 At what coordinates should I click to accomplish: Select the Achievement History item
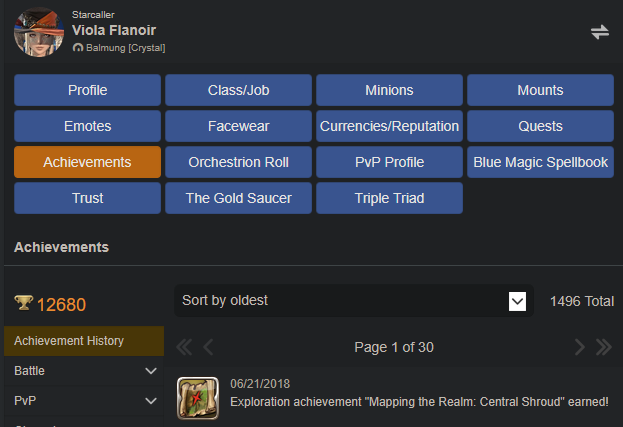(84, 341)
